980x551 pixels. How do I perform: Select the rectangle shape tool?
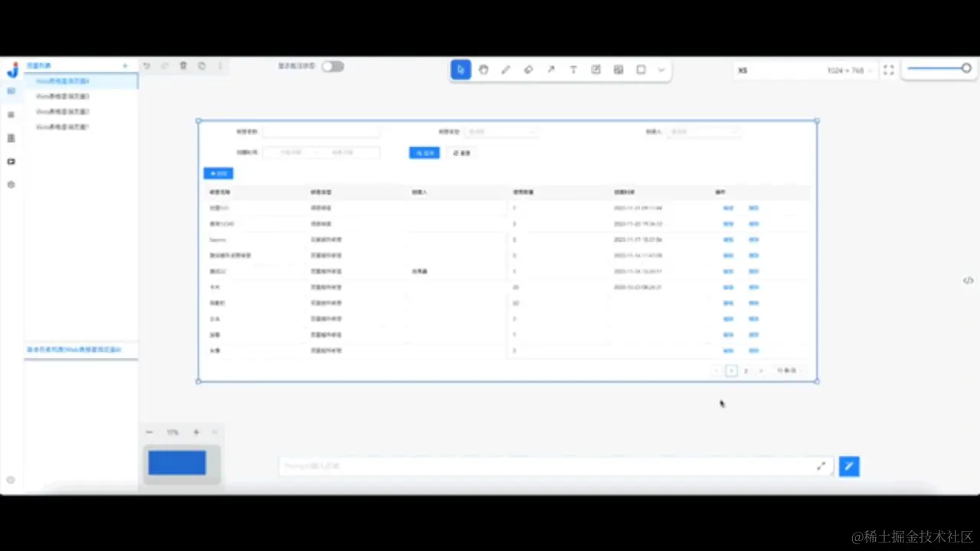click(641, 70)
